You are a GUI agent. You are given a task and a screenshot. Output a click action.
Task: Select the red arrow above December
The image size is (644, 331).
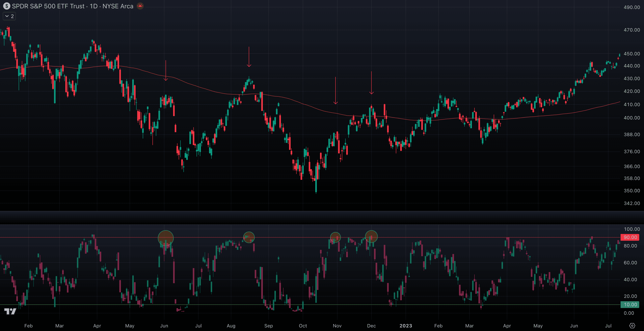pos(371,82)
